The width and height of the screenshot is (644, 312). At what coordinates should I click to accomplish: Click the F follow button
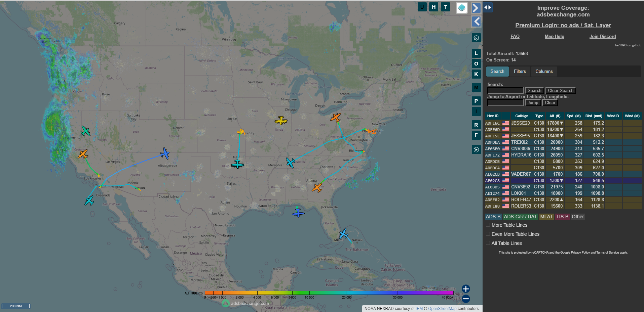point(476,135)
